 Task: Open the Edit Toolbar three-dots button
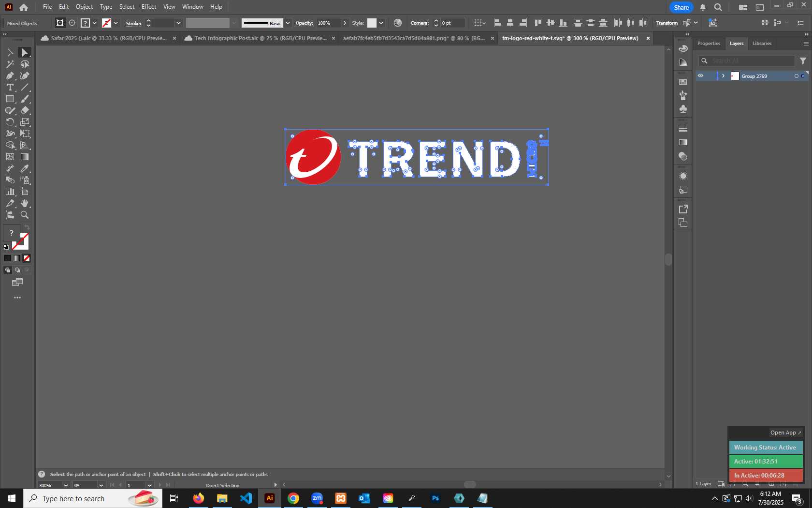pos(17,298)
